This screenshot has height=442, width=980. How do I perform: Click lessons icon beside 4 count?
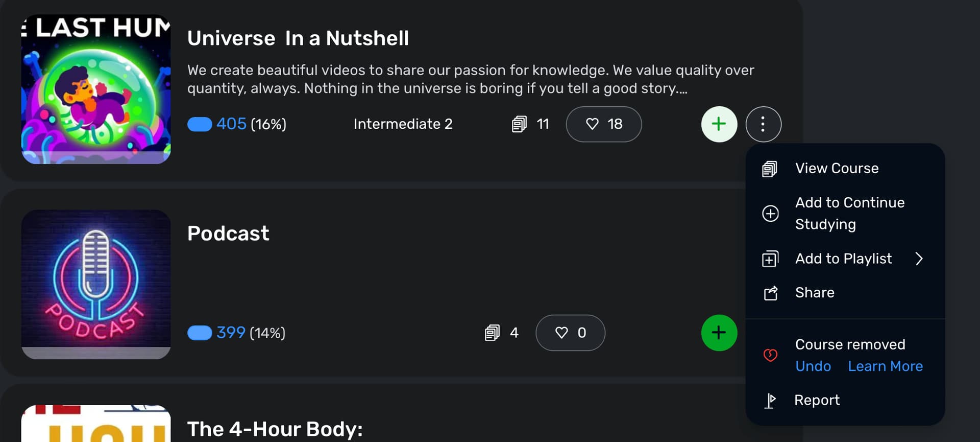[492, 333]
